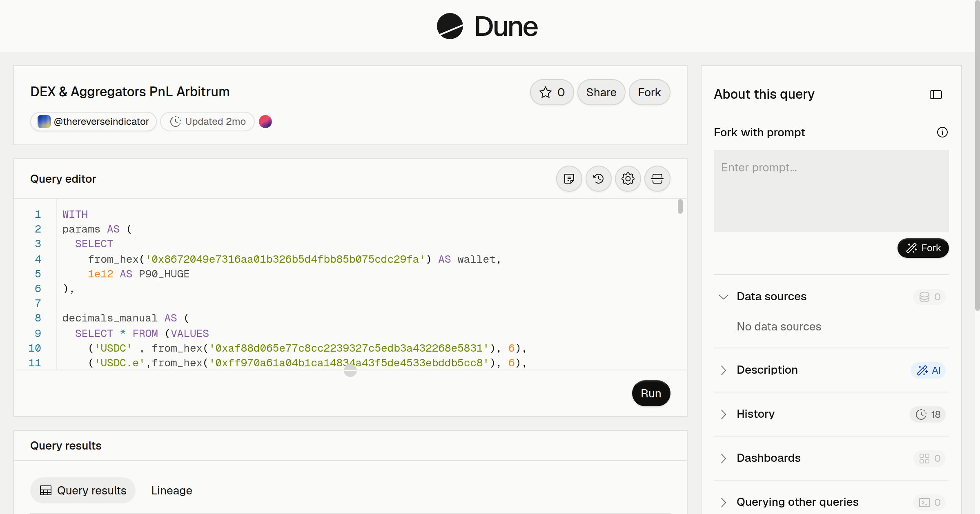980x514 pixels.
Task: Click 'USDC.e' text on line 11
Action: coord(120,363)
